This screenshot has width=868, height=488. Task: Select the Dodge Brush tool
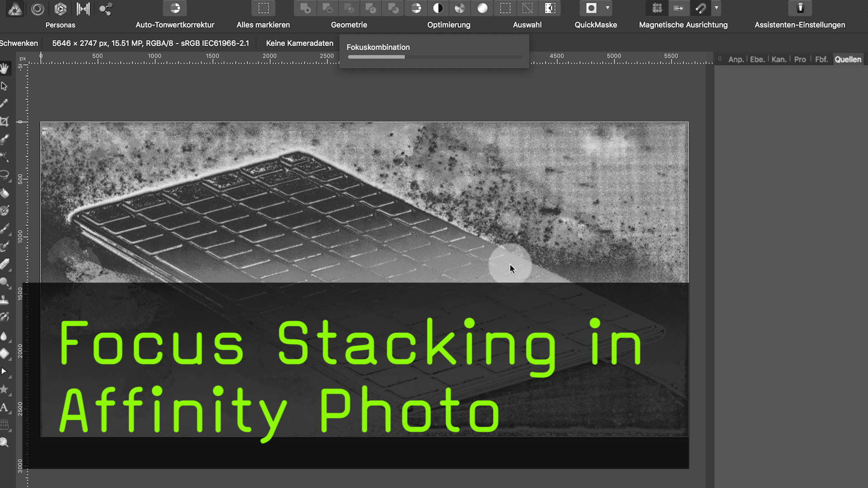5,282
